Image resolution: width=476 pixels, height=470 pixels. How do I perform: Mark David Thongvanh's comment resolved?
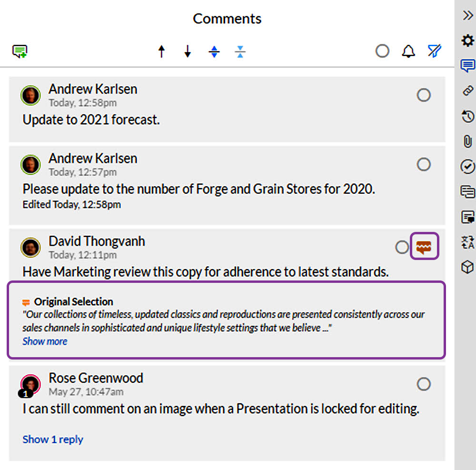pos(402,247)
